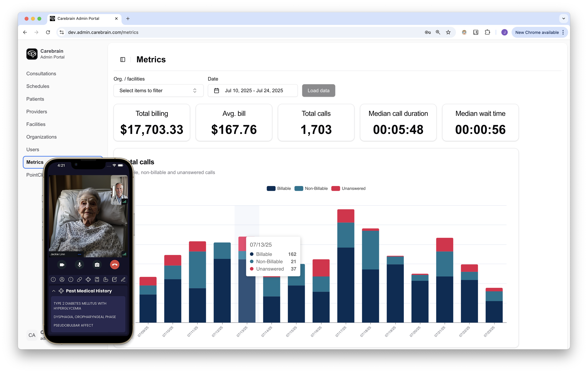Open Consultations in the sidebar
588x373 pixels.
[41, 74]
